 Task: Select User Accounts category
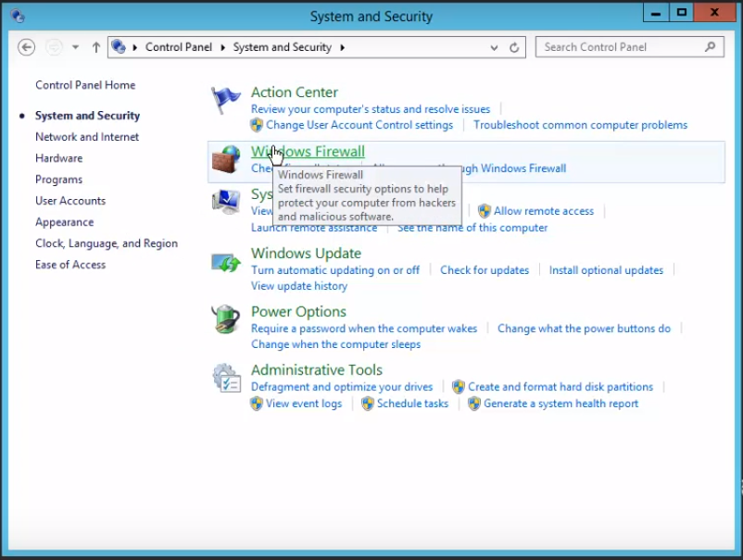[70, 201]
